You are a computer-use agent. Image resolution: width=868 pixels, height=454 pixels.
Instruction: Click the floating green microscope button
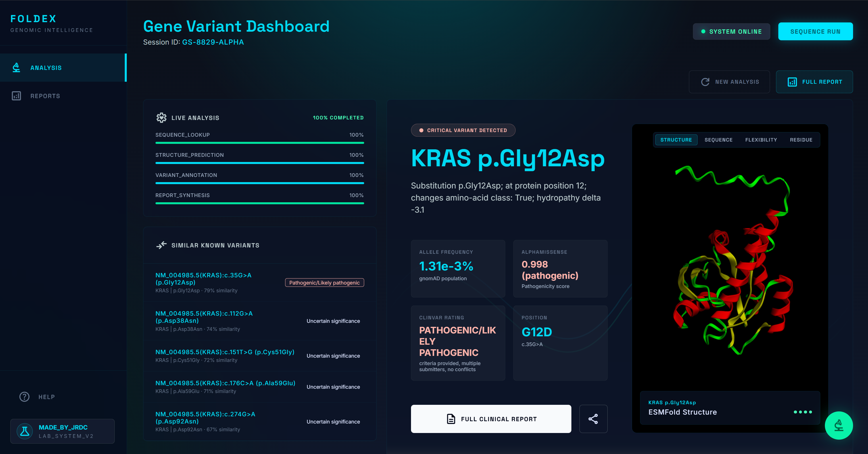838,425
